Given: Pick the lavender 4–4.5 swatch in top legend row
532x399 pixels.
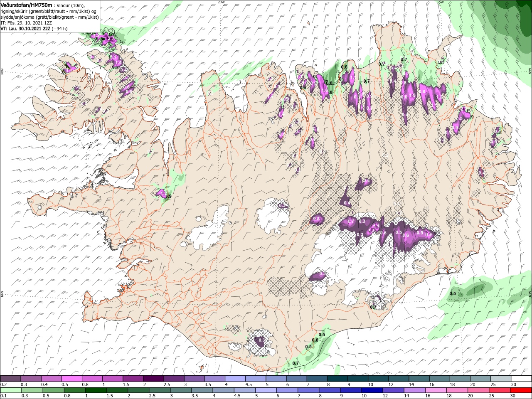Looking at the screenshot, I should pyautogui.click(x=235, y=379).
